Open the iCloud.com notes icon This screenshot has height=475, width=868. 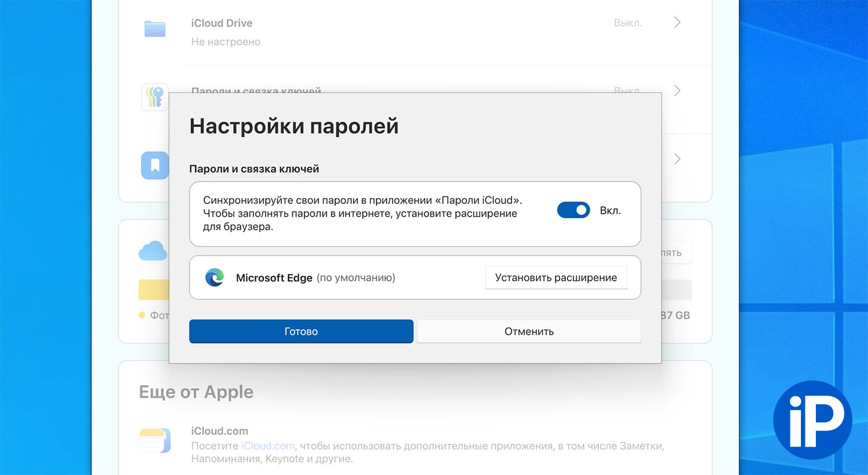pos(155,440)
